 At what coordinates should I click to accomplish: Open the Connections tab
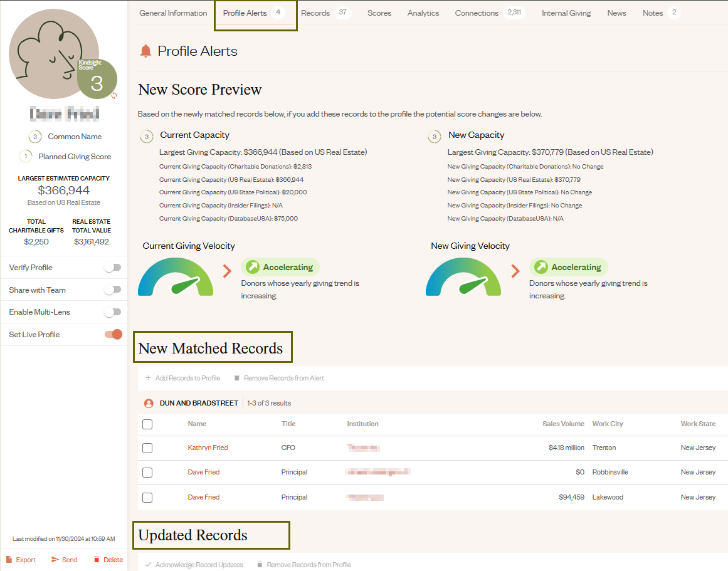477,13
